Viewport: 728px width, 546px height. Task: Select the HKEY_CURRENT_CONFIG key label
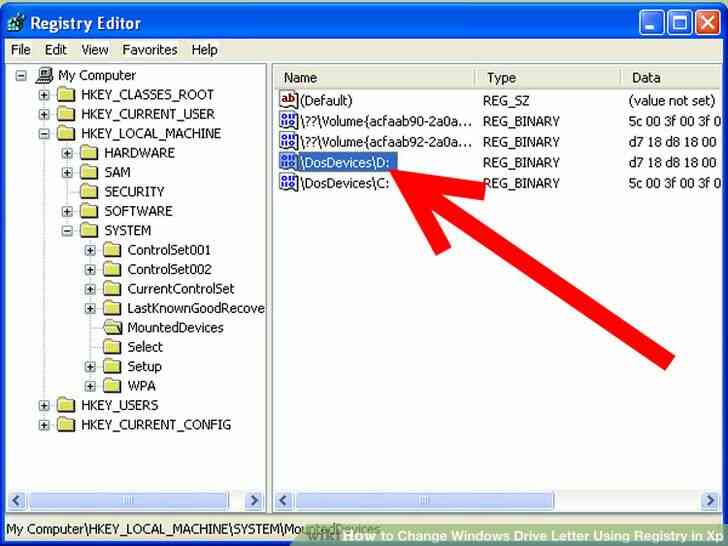point(156,425)
